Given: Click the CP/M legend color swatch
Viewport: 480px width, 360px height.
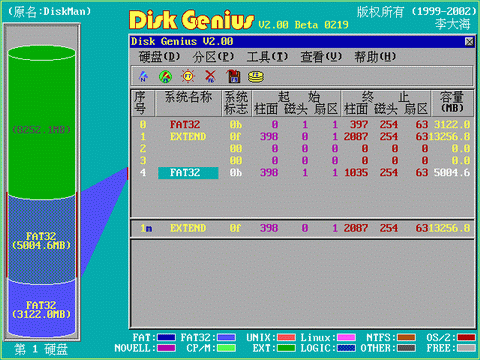Looking at the screenshot, I should coord(226,348).
